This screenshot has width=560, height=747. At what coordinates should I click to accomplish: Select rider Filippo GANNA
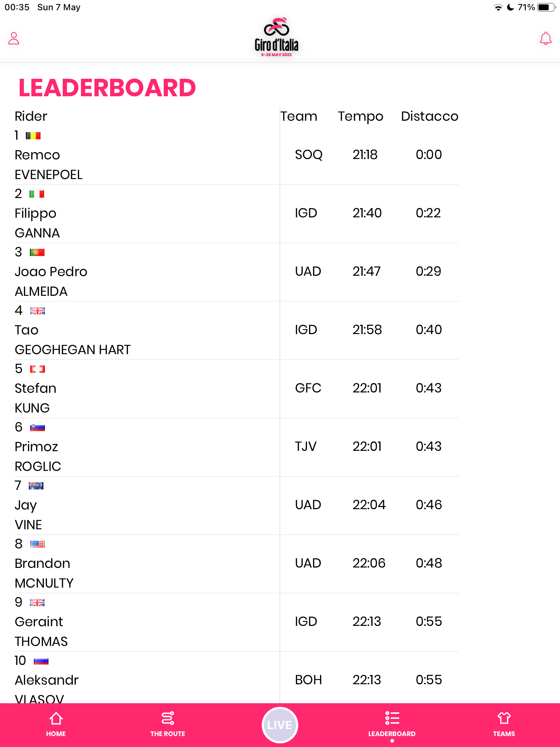37,223
